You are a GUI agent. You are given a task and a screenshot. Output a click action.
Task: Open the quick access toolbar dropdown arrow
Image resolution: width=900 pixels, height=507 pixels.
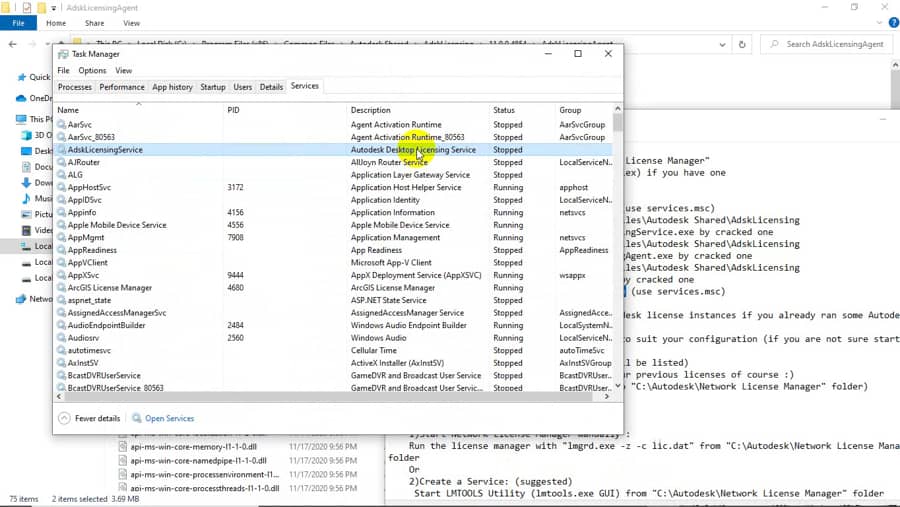pos(53,8)
